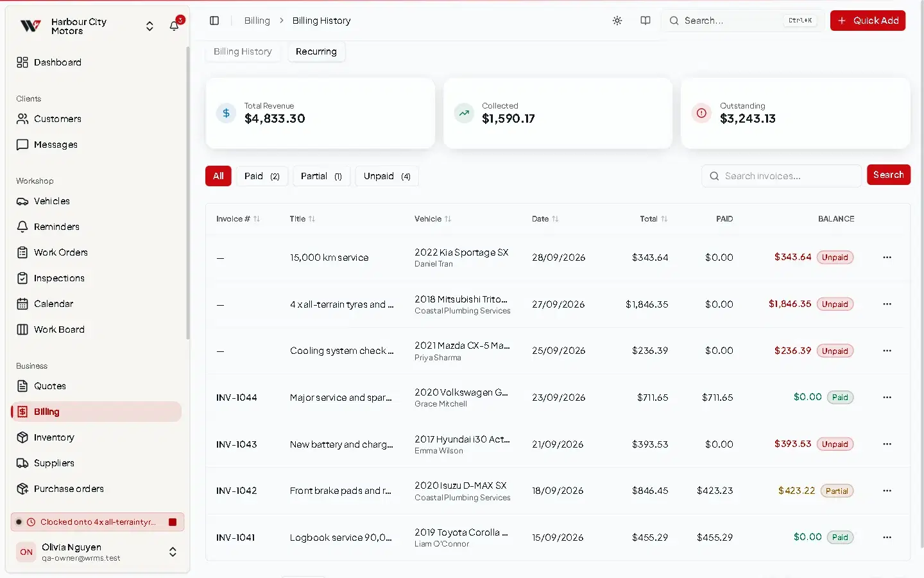
Task: Open the documentation book icon
Action: coord(646,21)
